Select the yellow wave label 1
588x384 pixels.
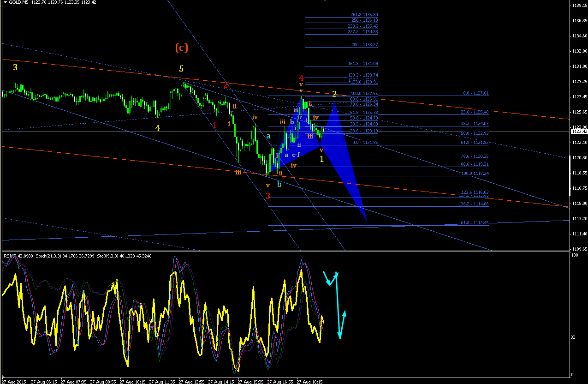click(322, 159)
